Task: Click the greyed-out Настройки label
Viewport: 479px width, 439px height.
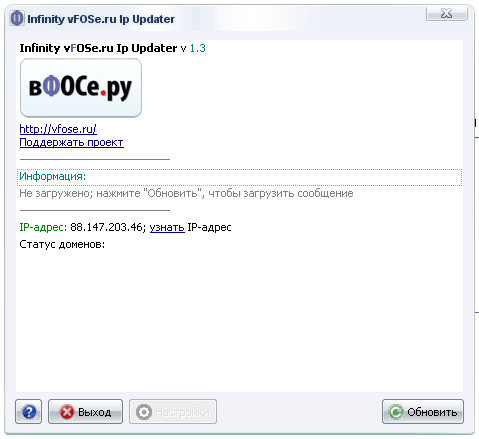Action: [183, 413]
